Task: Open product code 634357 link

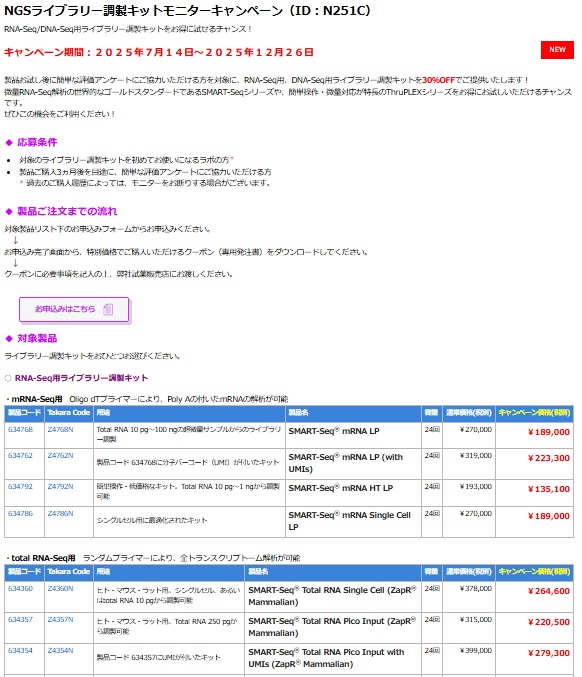Action: point(20,619)
